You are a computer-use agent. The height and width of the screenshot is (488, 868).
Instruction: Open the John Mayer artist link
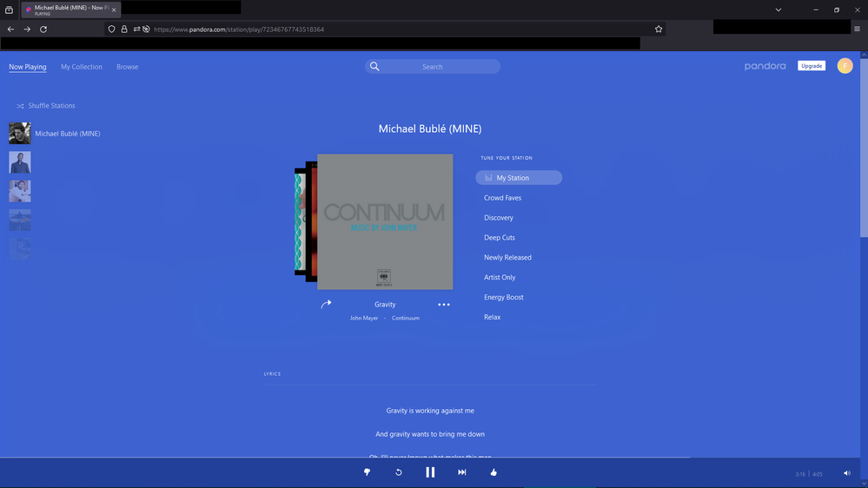364,319
